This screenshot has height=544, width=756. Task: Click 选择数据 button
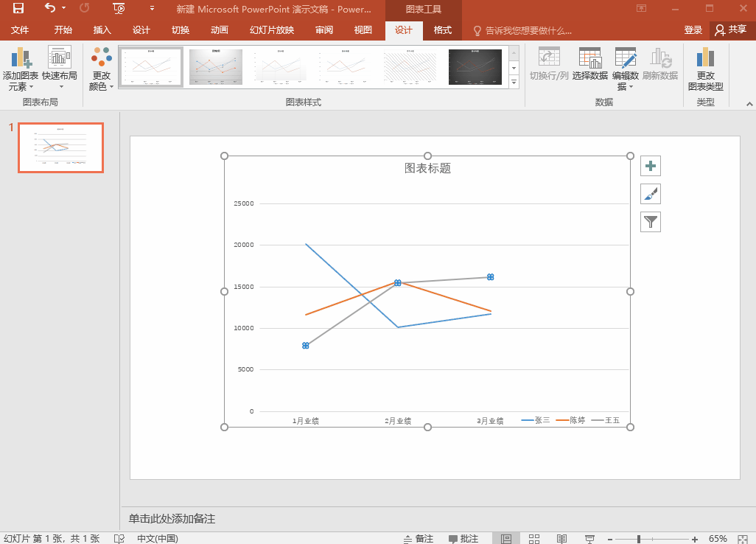pos(589,63)
